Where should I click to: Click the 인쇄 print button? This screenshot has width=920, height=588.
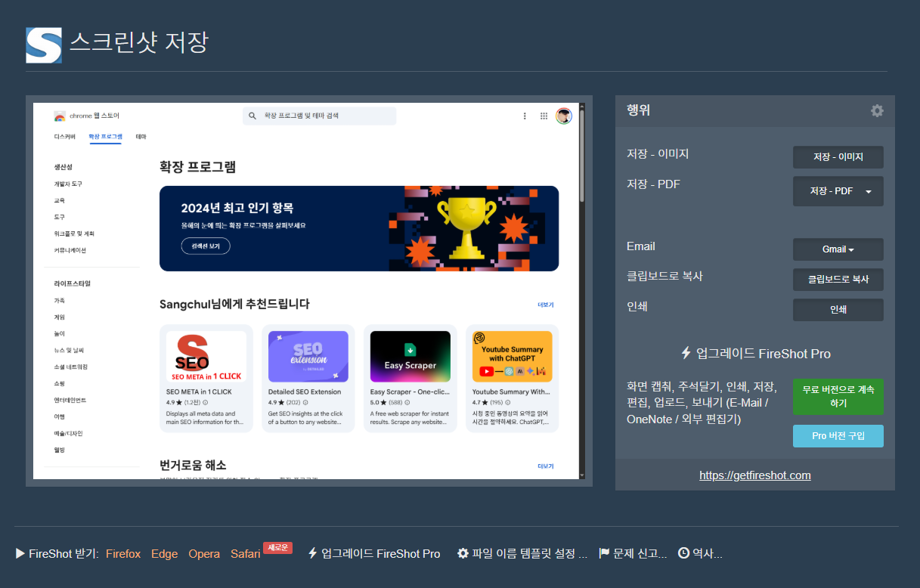[x=838, y=310]
